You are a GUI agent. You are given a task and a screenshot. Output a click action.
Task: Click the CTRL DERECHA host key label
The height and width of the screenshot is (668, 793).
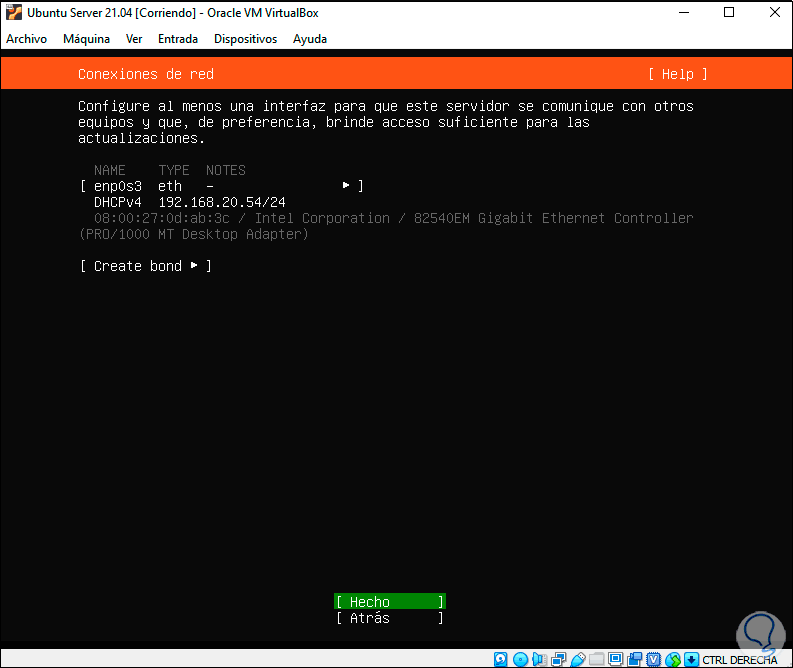(x=739, y=660)
